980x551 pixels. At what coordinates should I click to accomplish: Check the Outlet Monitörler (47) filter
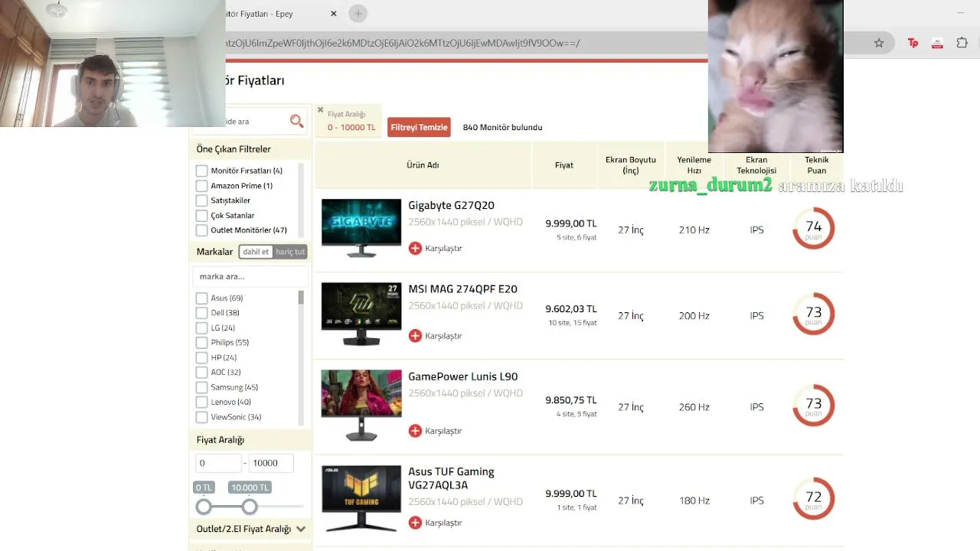coord(201,230)
